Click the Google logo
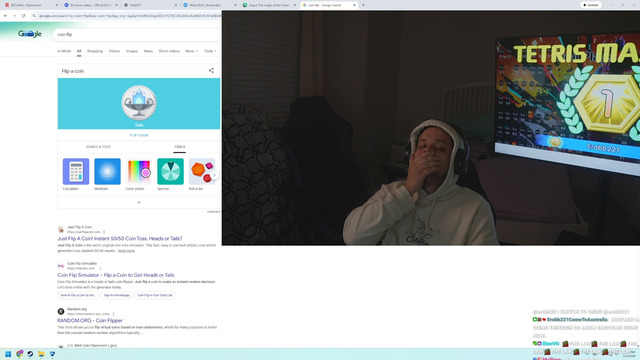Screen dimensions: 640x360 click(x=30, y=34)
